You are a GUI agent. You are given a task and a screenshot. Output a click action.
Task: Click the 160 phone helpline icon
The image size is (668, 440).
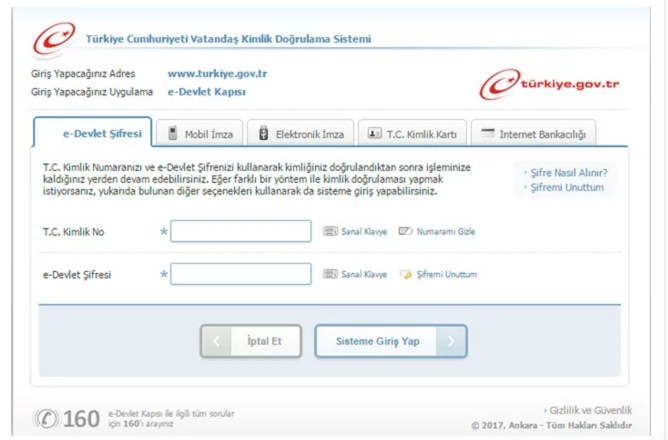[x=46, y=419]
